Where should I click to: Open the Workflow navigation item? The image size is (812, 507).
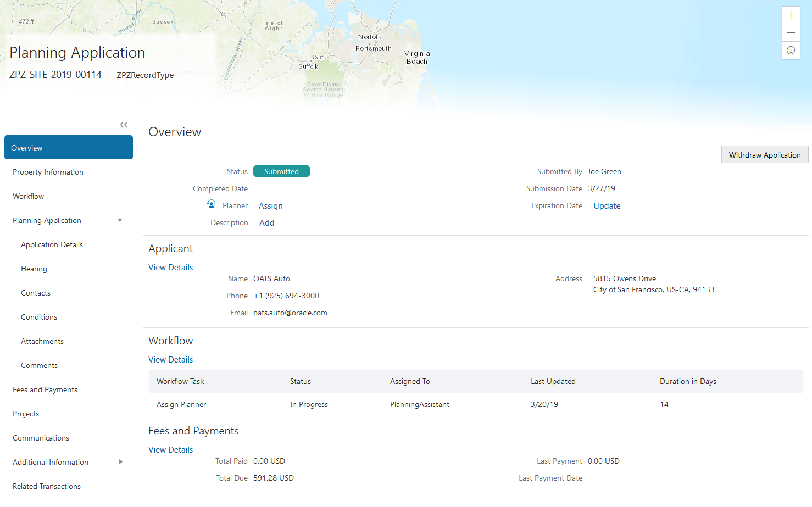click(28, 196)
